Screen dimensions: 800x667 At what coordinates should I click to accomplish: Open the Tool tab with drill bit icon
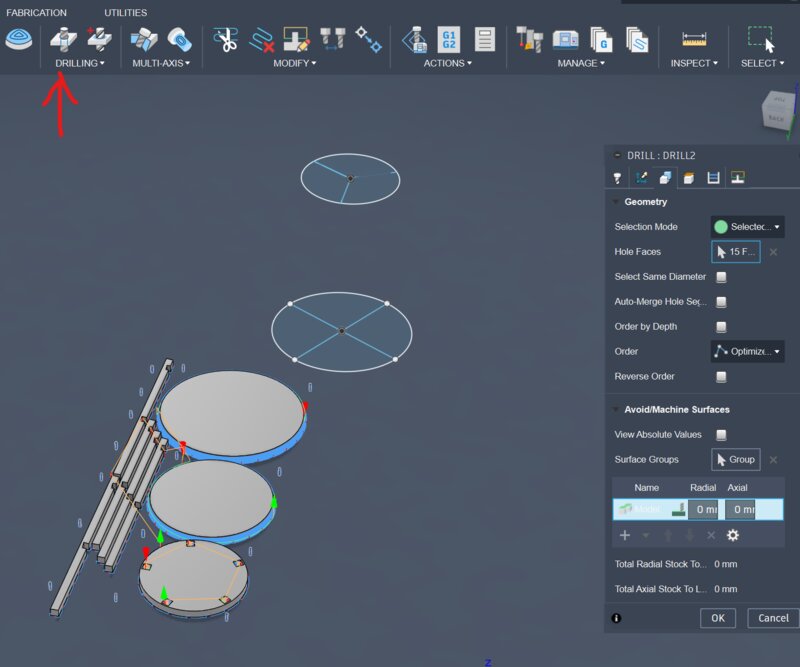(x=617, y=178)
